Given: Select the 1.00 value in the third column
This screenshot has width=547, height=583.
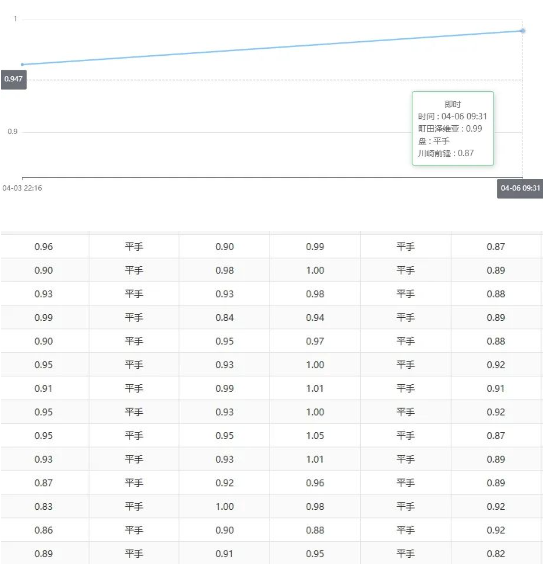Looking at the screenshot, I should coord(224,506).
